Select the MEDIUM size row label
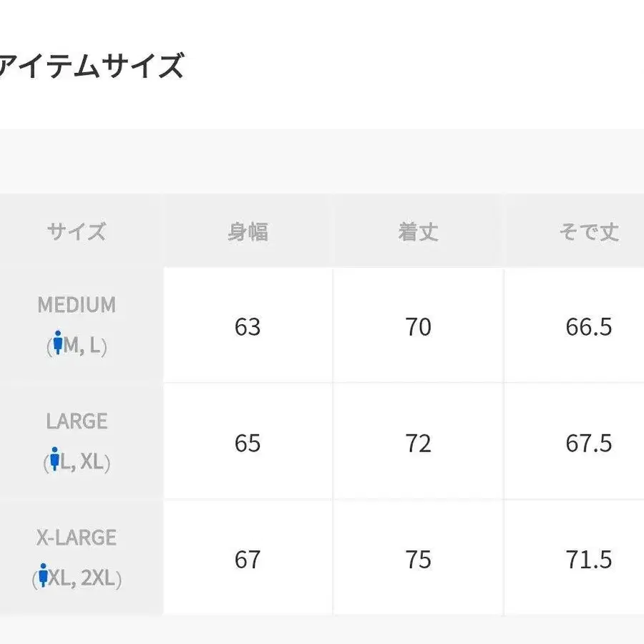 coord(77,305)
